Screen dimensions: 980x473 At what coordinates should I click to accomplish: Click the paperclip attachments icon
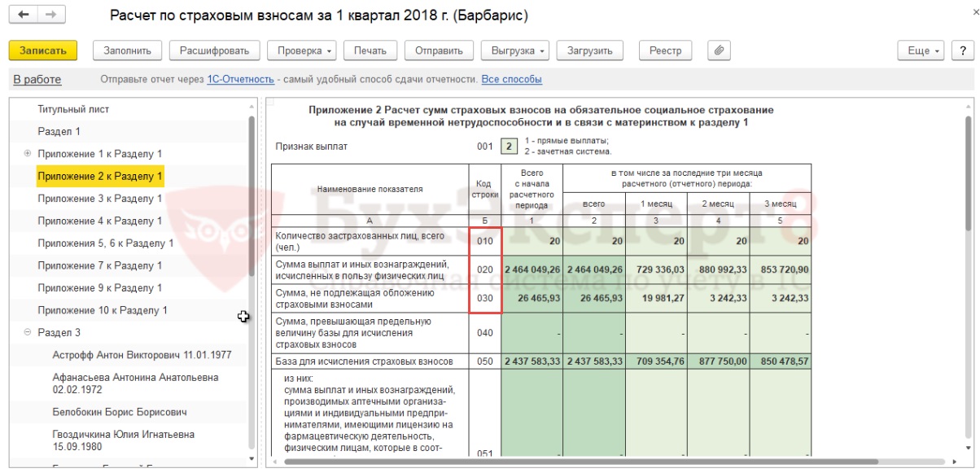pyautogui.click(x=719, y=50)
